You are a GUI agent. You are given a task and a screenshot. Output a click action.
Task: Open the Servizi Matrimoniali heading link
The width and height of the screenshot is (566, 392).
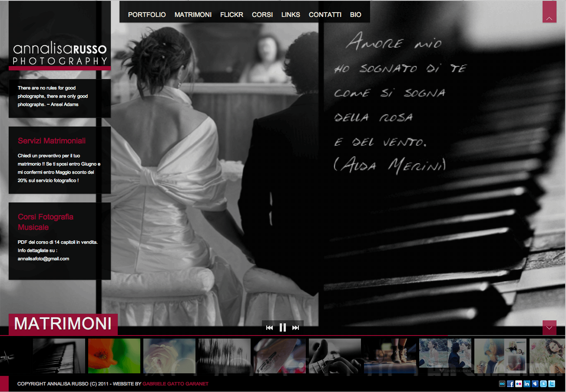coord(52,141)
